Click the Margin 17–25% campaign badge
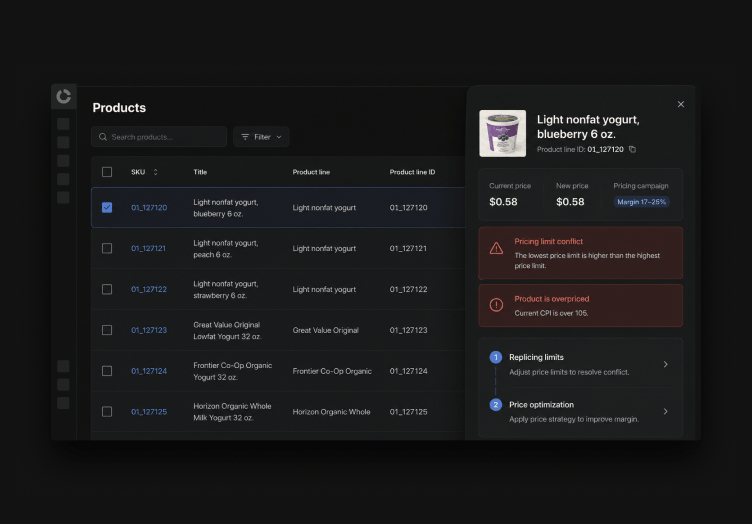Viewport: 752px width, 524px height. 641,202
